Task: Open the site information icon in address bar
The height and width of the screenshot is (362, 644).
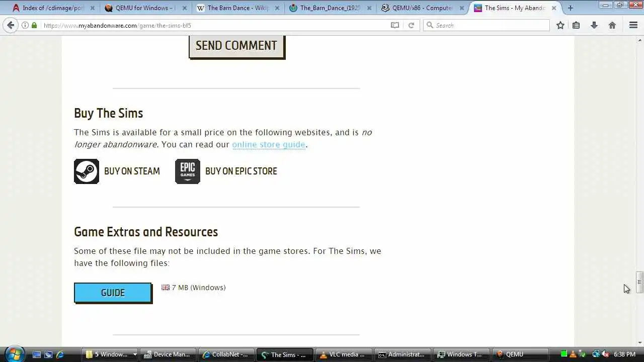Action: [x=25, y=25]
